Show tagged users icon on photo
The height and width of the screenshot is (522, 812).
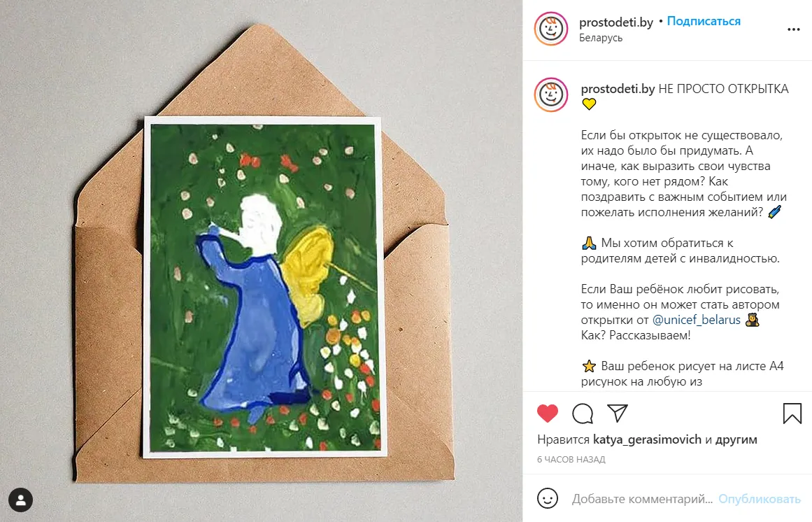click(21, 500)
